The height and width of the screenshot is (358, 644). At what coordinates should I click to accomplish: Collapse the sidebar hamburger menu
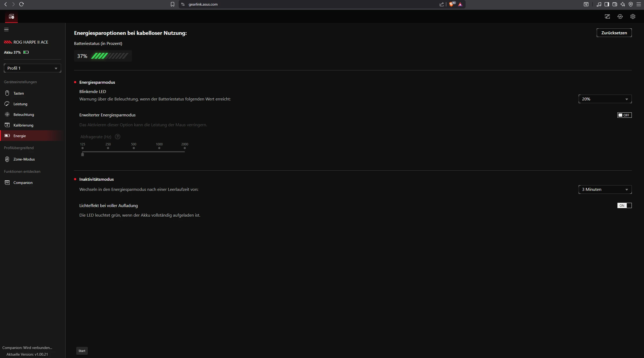click(6, 30)
